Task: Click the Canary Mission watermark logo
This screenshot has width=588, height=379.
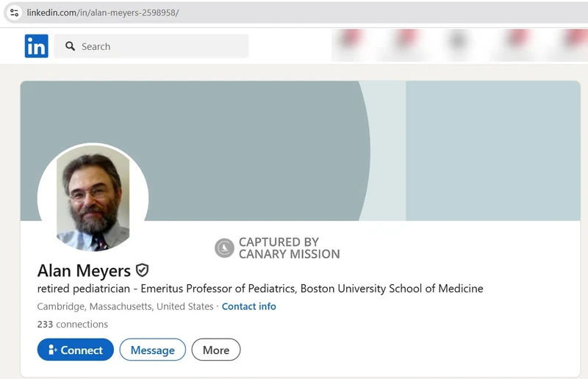Action: pos(224,248)
